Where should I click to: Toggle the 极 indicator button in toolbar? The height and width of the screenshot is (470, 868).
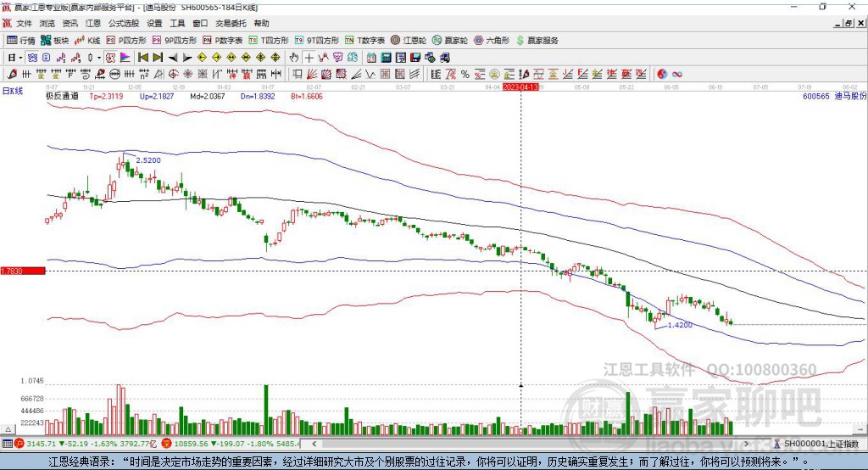pyautogui.click(x=110, y=58)
